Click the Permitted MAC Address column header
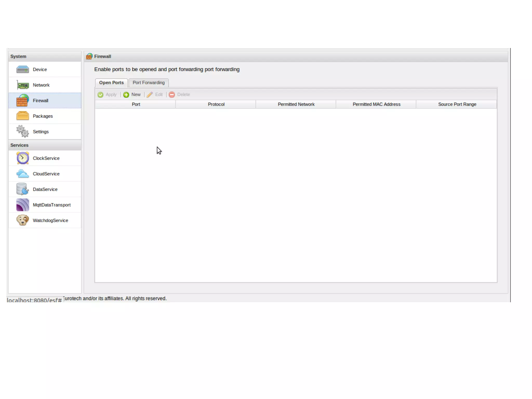532x399 pixels. [376, 104]
